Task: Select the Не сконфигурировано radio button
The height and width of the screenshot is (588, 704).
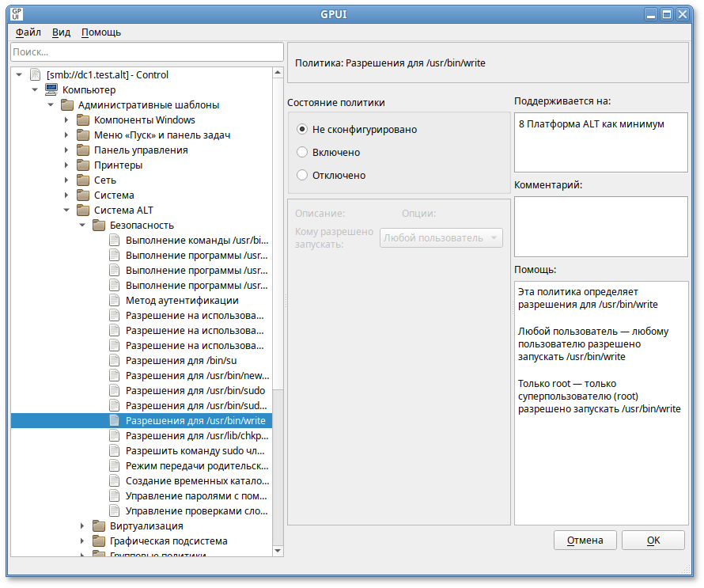Action: [301, 129]
